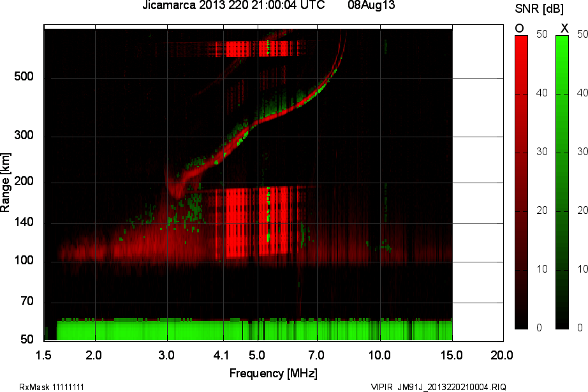The width and height of the screenshot is (588, 392).
Task: Click the 'Frequency [MHz]' axis title
Action: [274, 373]
